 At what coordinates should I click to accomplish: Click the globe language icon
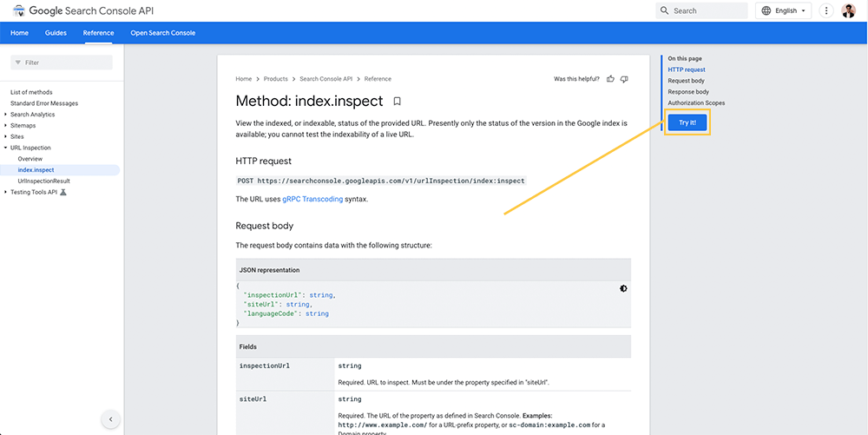[766, 10]
